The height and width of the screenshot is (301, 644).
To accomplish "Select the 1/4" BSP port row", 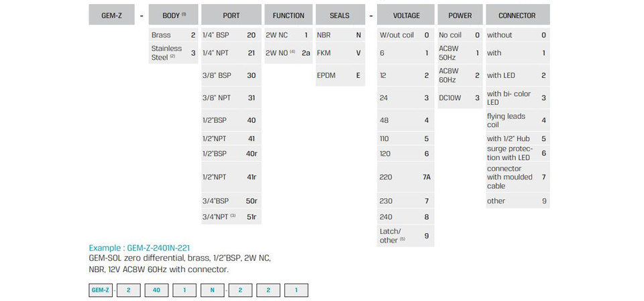I will point(231,35).
